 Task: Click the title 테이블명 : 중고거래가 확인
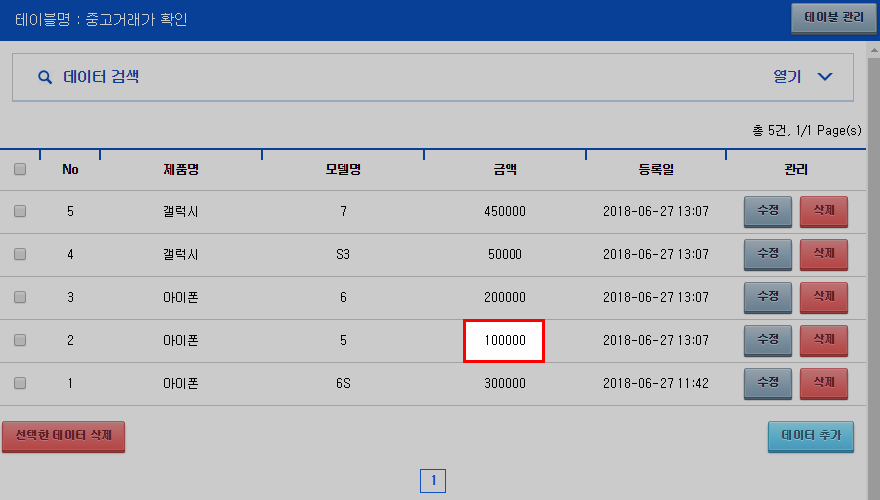[x=101, y=20]
